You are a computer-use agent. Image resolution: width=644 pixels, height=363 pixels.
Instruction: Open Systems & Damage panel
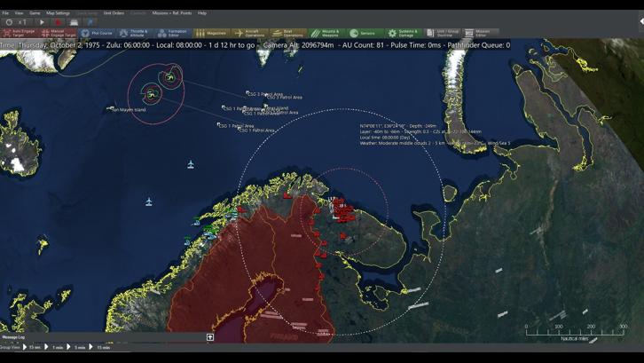click(x=403, y=34)
